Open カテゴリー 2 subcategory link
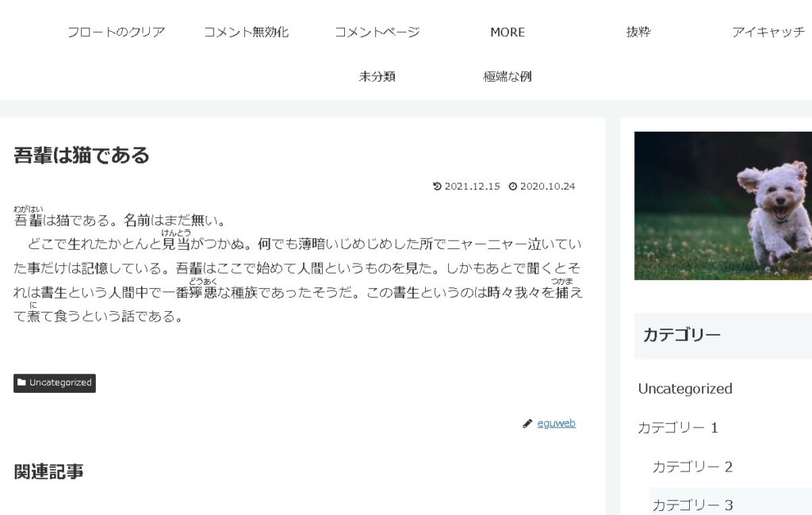The height and width of the screenshot is (515, 812). click(x=692, y=467)
